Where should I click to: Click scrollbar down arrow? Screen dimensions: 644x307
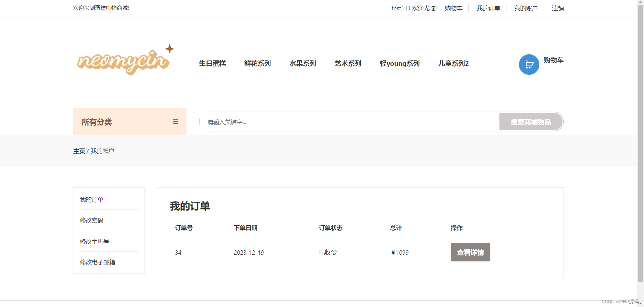641,304
